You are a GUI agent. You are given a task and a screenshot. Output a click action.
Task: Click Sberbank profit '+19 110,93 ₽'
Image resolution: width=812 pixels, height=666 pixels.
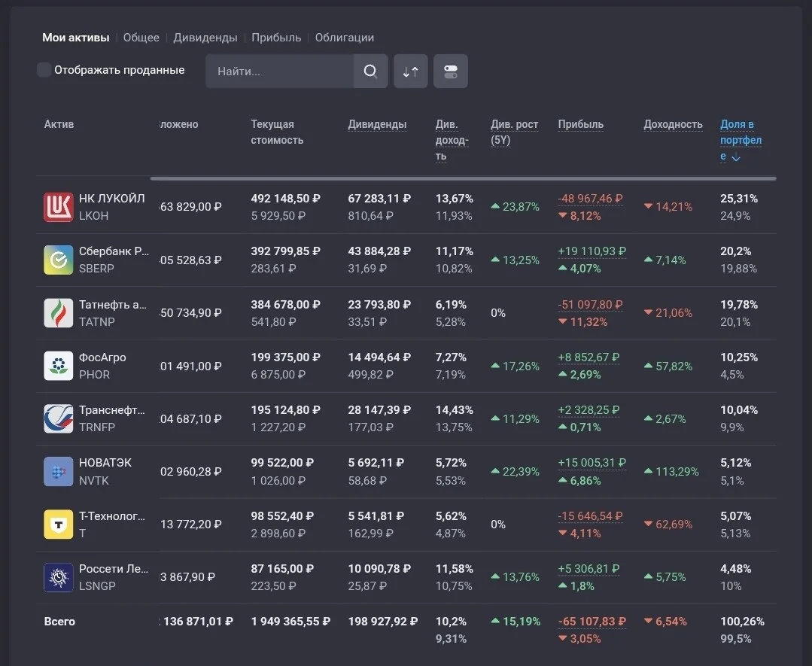click(x=592, y=251)
